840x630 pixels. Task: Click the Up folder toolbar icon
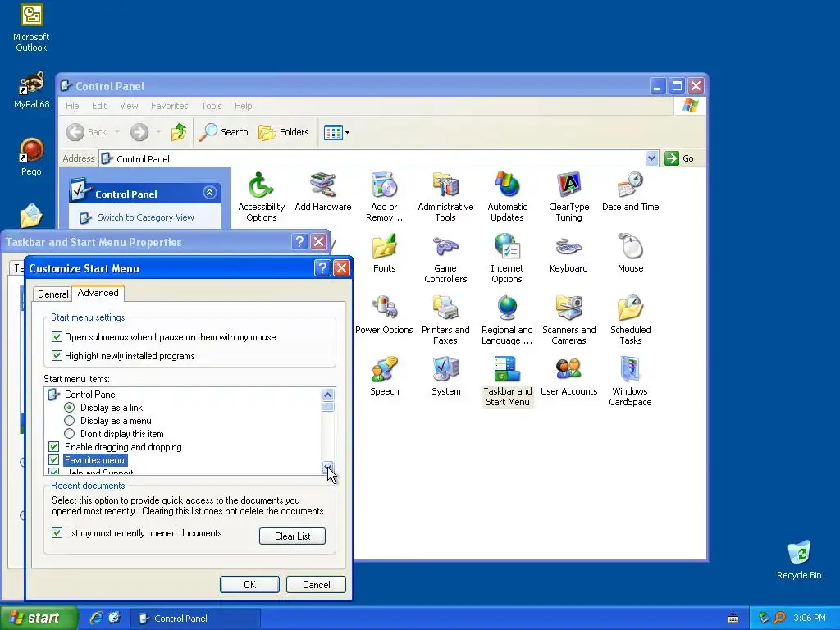(x=178, y=132)
